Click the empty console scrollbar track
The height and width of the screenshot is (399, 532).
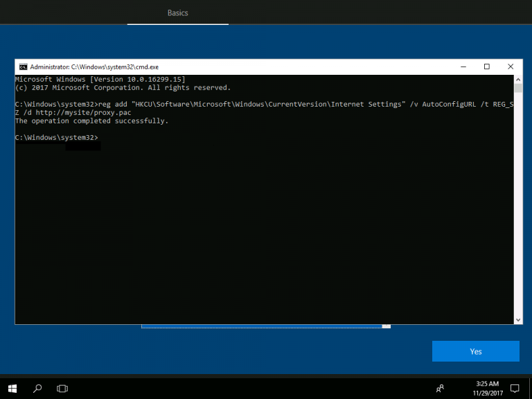(518, 208)
